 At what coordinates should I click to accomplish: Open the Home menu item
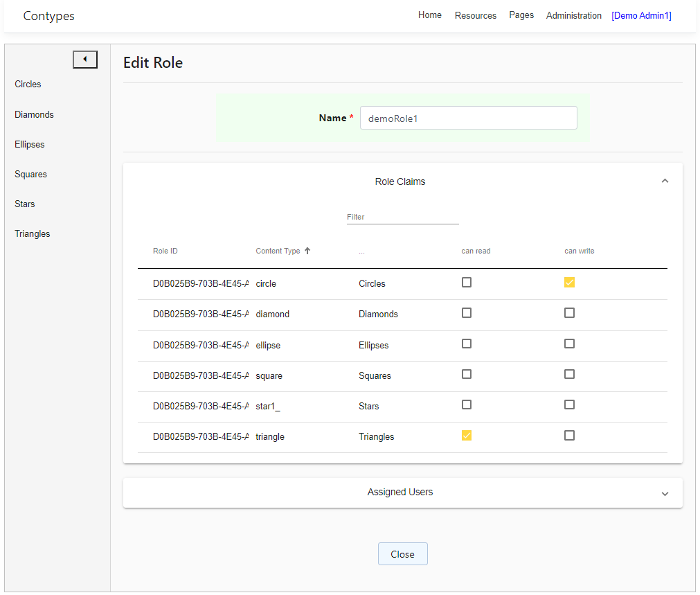pyautogui.click(x=430, y=15)
